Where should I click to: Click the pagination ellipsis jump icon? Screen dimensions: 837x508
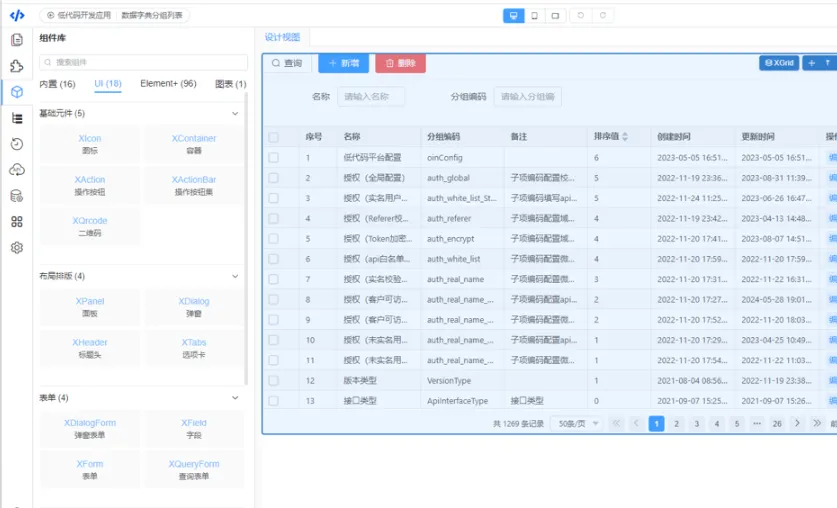coord(757,423)
